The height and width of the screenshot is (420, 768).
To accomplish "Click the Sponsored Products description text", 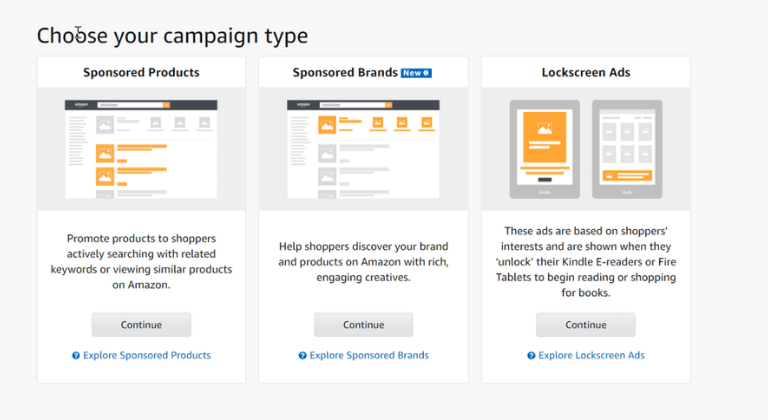I will pos(141,262).
